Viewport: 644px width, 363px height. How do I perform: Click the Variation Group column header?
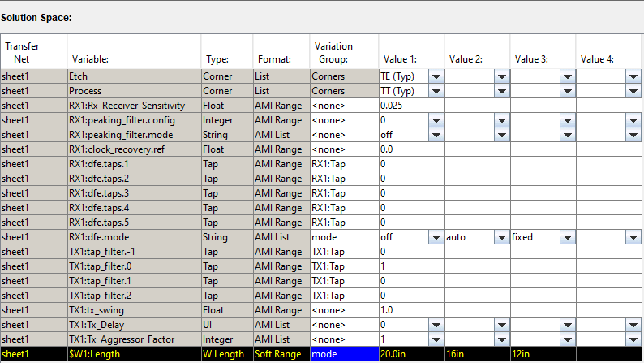tap(333, 53)
